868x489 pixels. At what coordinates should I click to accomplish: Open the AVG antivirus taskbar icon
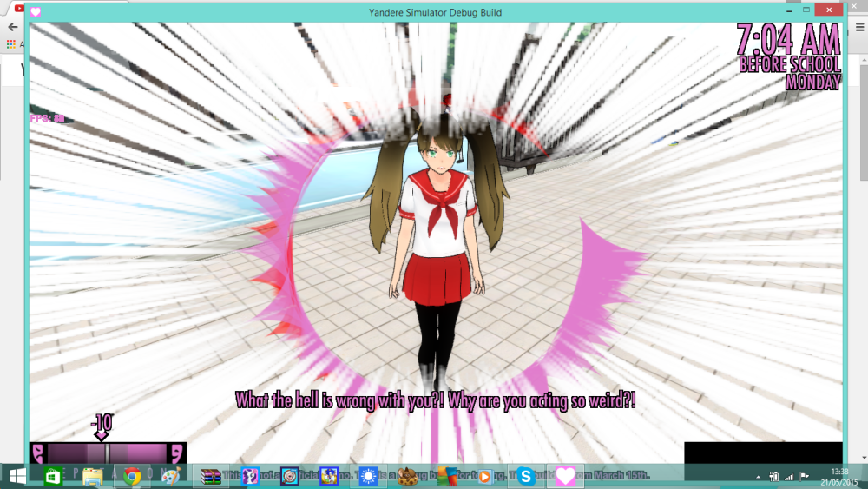click(x=447, y=476)
